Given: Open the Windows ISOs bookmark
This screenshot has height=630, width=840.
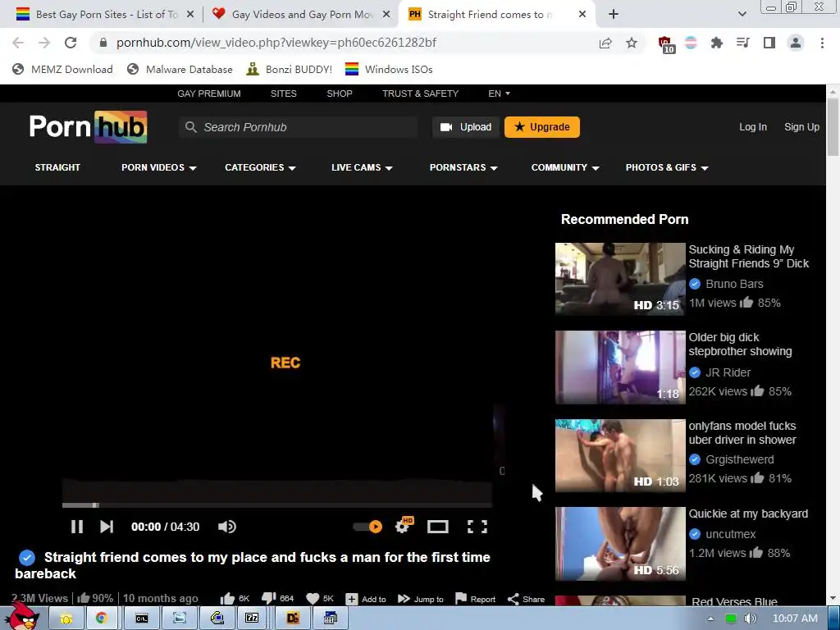Looking at the screenshot, I should 389,69.
